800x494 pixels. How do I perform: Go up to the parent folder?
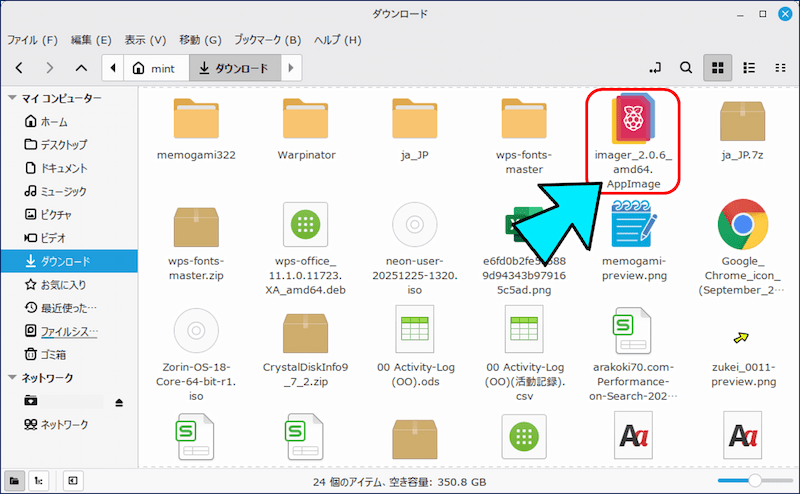81,68
